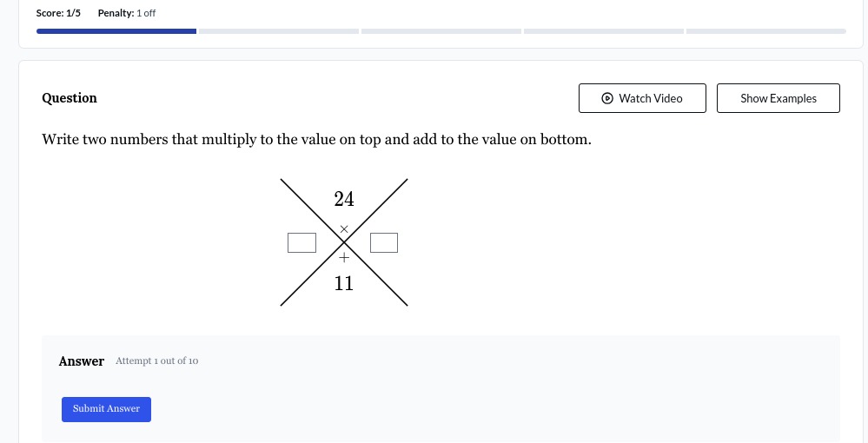Click the second progress bar segment
868x443 pixels.
click(x=279, y=31)
